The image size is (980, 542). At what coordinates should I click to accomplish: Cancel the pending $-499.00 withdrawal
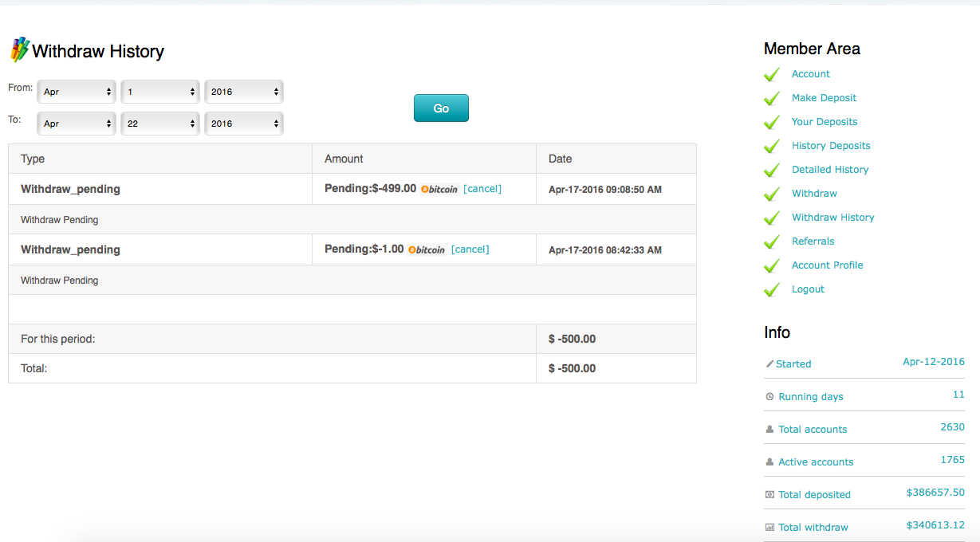click(x=482, y=189)
